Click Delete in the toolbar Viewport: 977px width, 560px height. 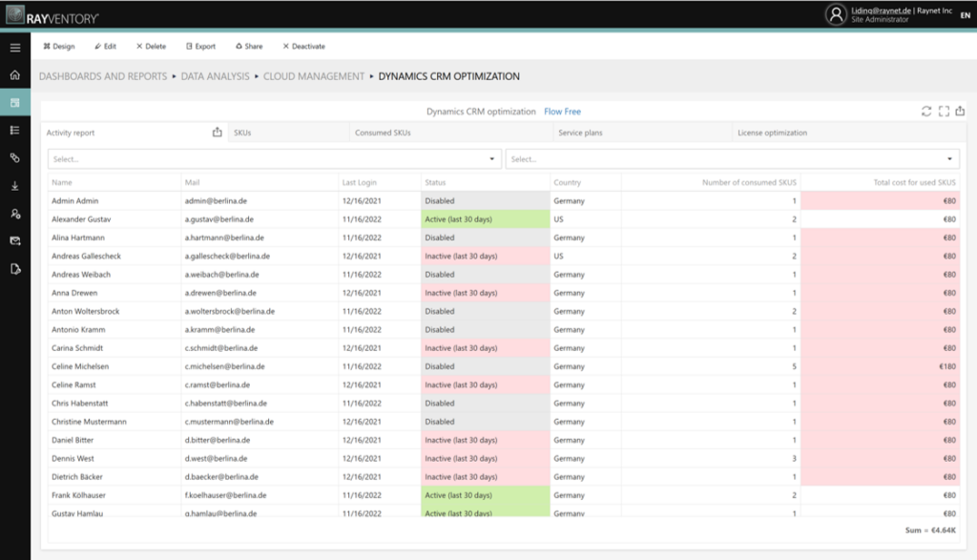point(152,46)
